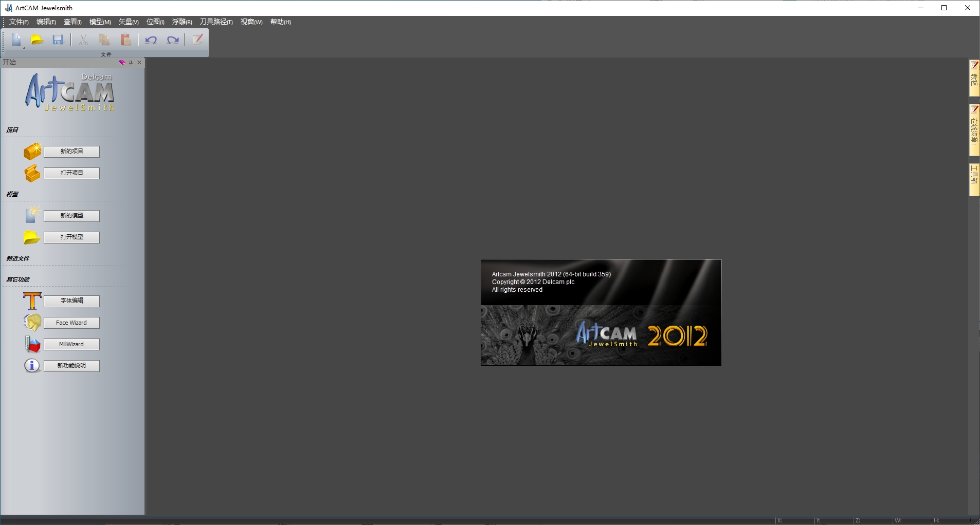Open the 文件(F) menu
This screenshot has height=525, width=980.
pos(19,22)
